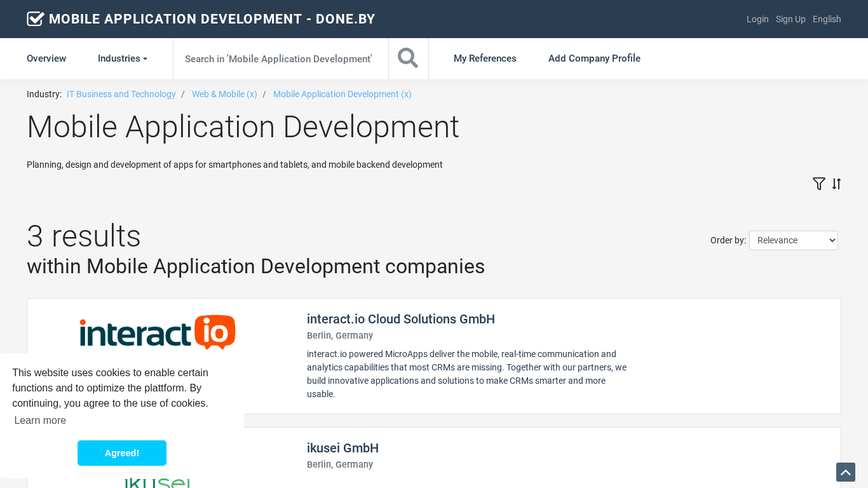Click the Login link
This screenshot has width=868, height=488.
point(757,19)
